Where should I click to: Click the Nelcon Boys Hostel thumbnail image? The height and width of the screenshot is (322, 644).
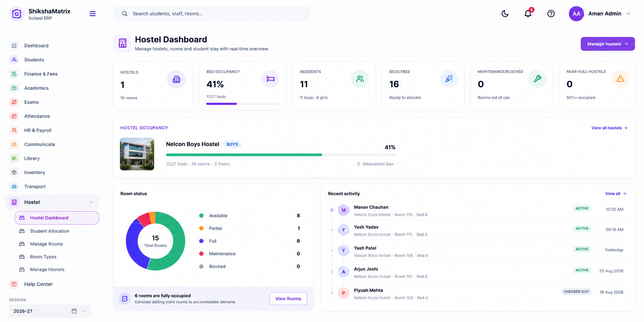[137, 154]
